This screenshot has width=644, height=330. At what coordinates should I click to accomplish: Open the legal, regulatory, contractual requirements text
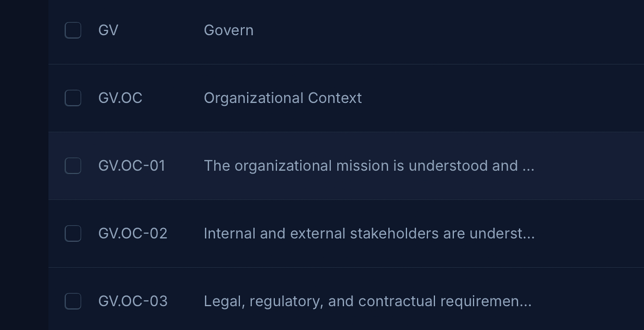[x=367, y=301]
